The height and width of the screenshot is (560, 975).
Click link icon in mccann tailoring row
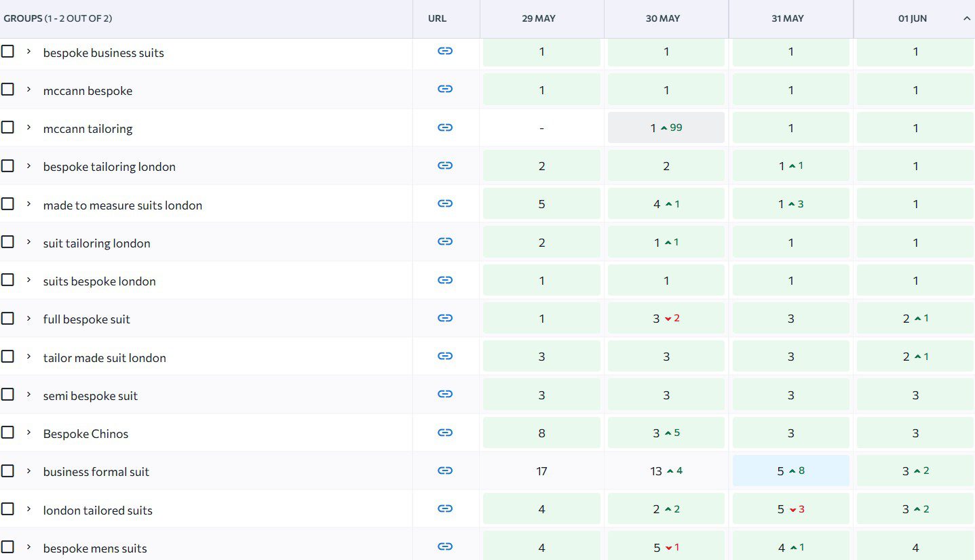[x=445, y=127]
